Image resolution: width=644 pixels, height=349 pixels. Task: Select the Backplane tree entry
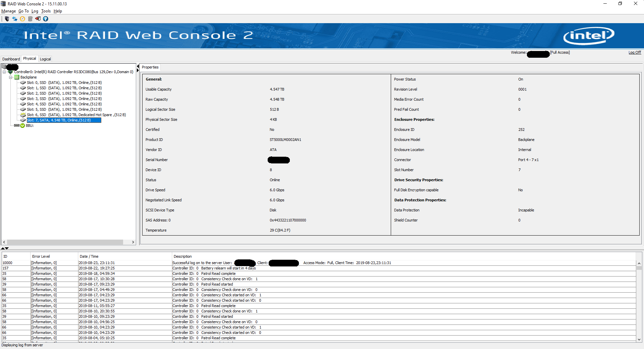coord(29,77)
